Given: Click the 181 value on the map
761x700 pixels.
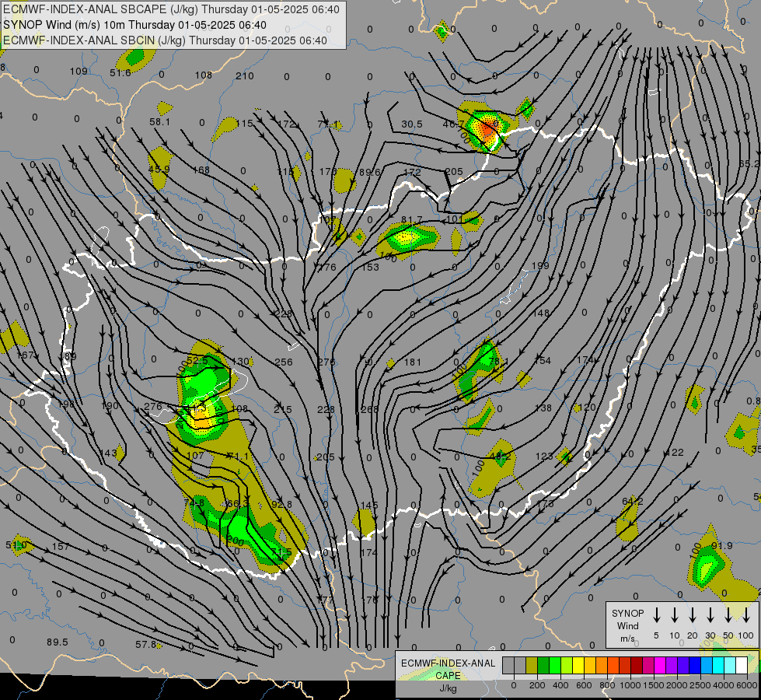Looking at the screenshot, I should [413, 362].
